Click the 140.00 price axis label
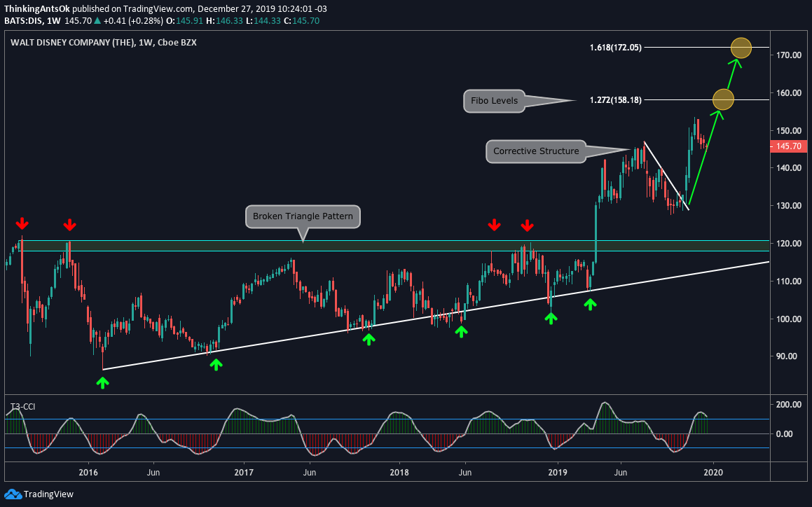This screenshot has width=812, height=507. click(x=789, y=168)
